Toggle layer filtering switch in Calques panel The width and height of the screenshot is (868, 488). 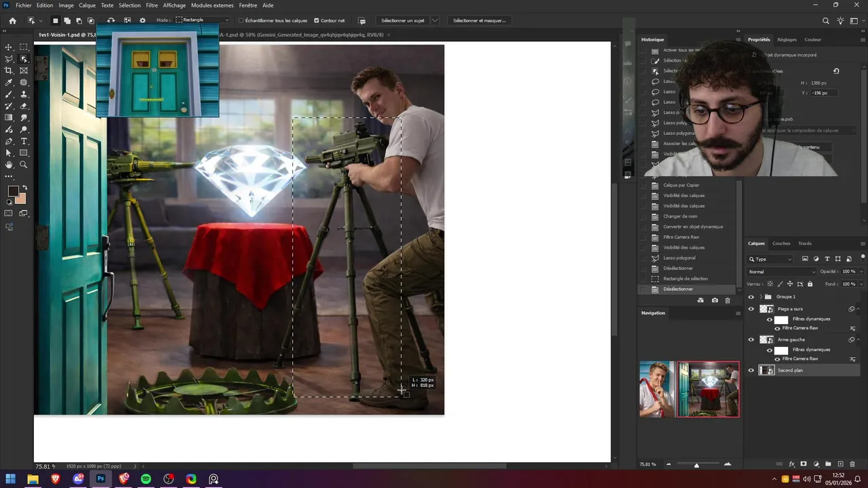(x=862, y=258)
